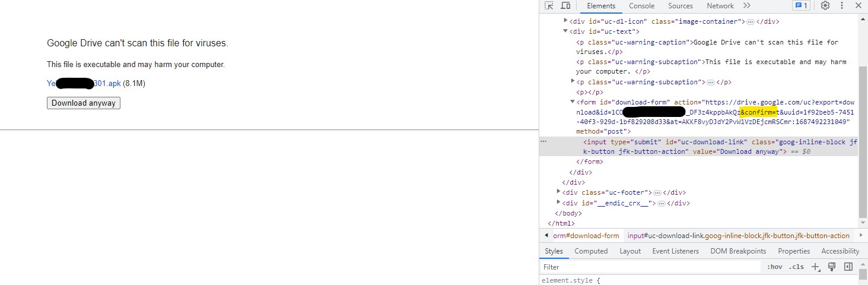
Task: Open the Computed sidebar tab
Action: [x=591, y=251]
